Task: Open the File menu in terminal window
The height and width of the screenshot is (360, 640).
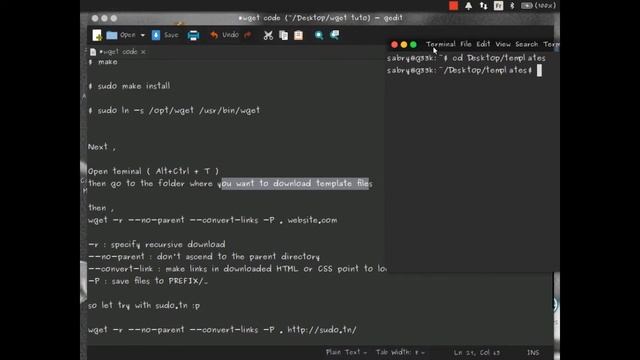Action: click(466, 44)
